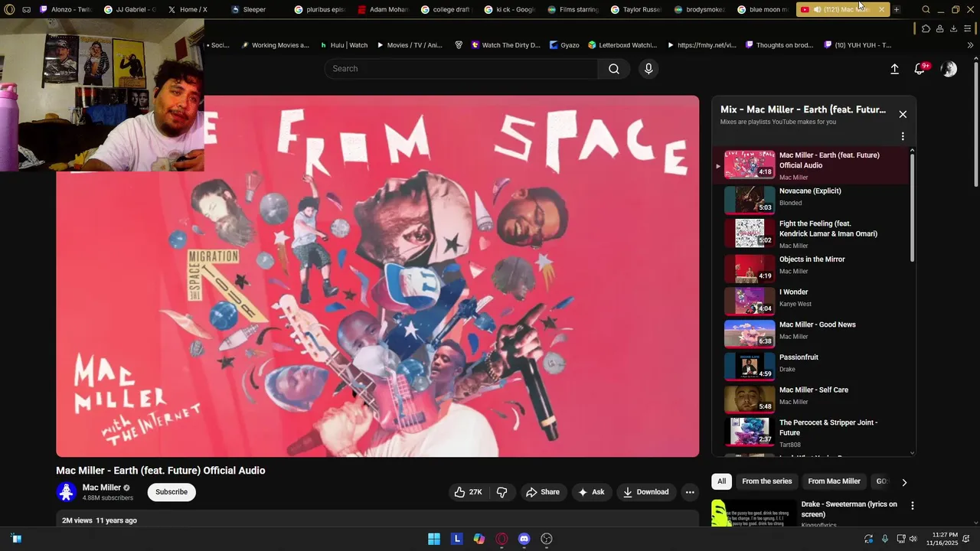This screenshot has height=551, width=980.
Task: Select currently playing Earth playlist entry
Action: coord(812,165)
